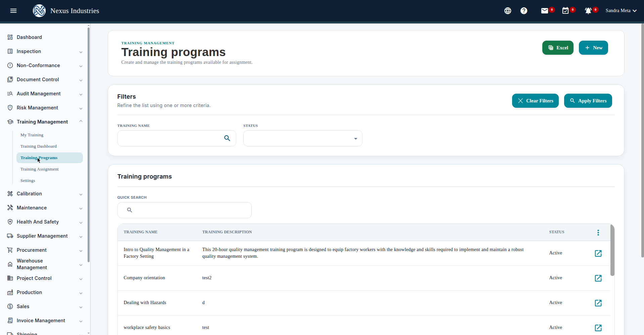
Task: Click the sidebar vertical scrollbar
Action: 89,144
